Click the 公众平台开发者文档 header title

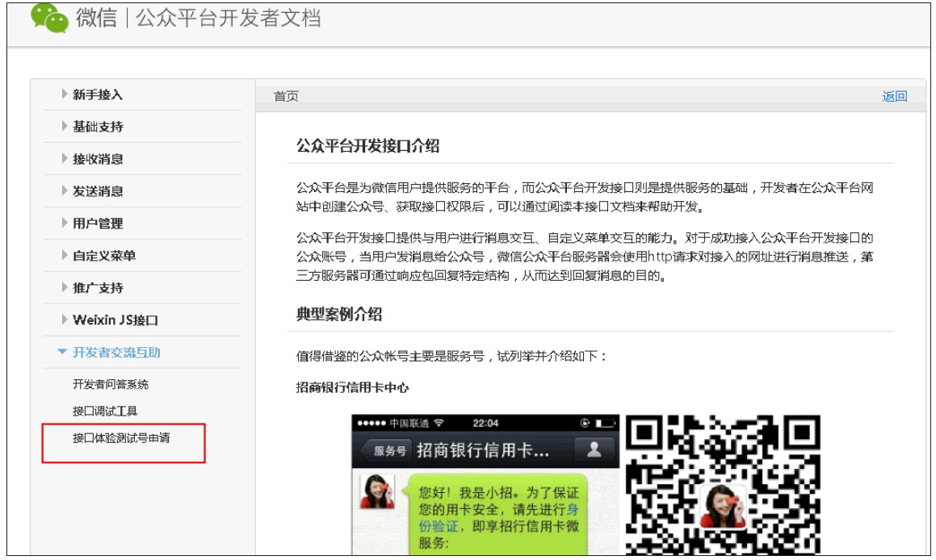click(x=229, y=18)
